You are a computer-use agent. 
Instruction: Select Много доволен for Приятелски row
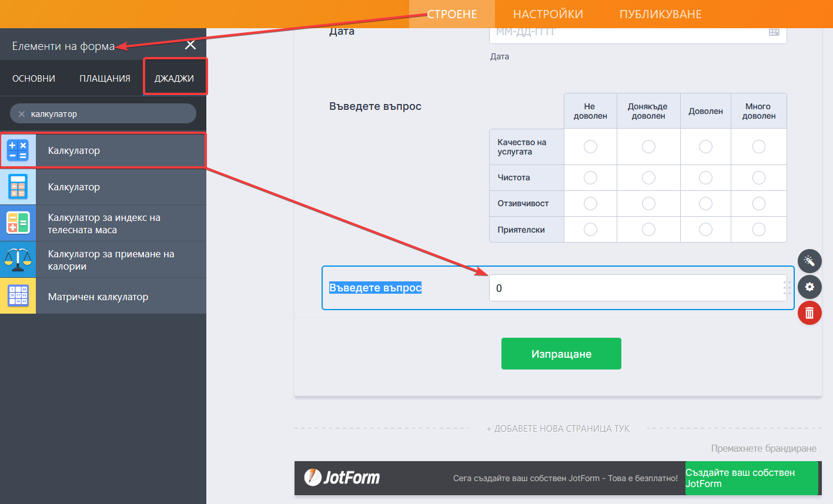(759, 229)
